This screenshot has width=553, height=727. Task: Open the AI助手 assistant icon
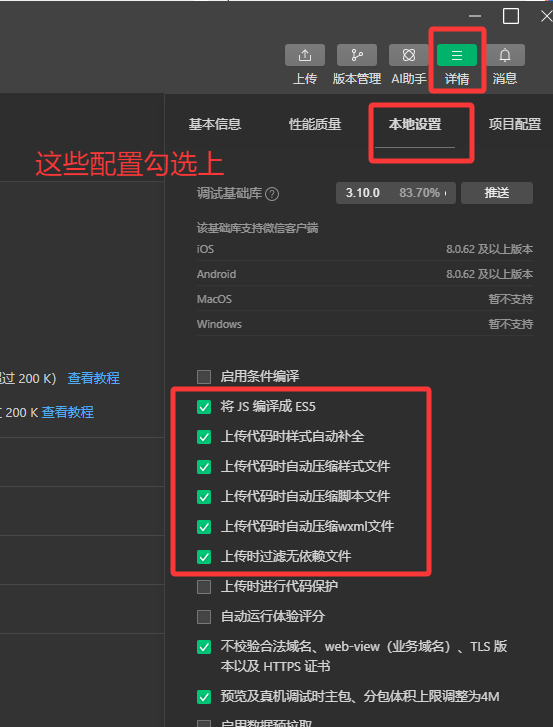[x=408, y=55]
